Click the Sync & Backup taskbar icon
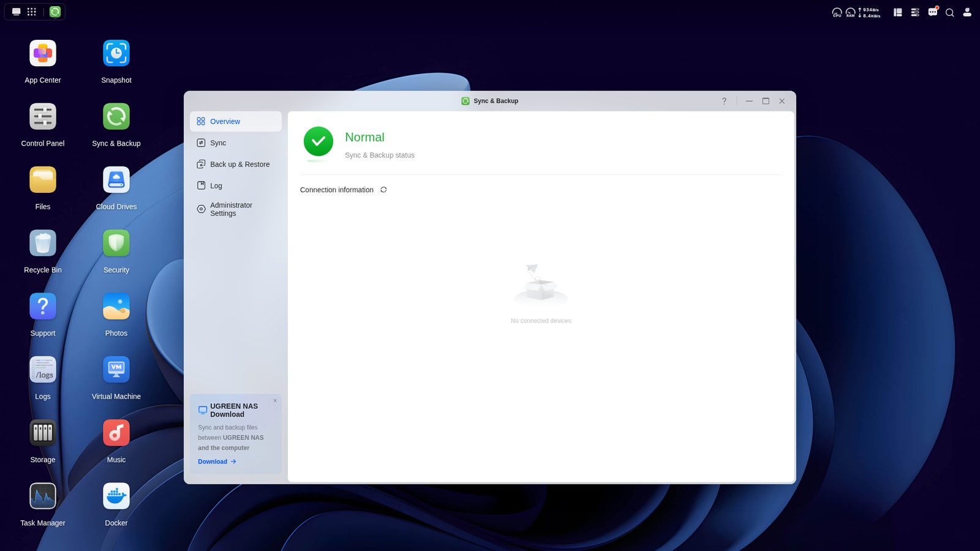The width and height of the screenshot is (980, 551). coord(55,12)
